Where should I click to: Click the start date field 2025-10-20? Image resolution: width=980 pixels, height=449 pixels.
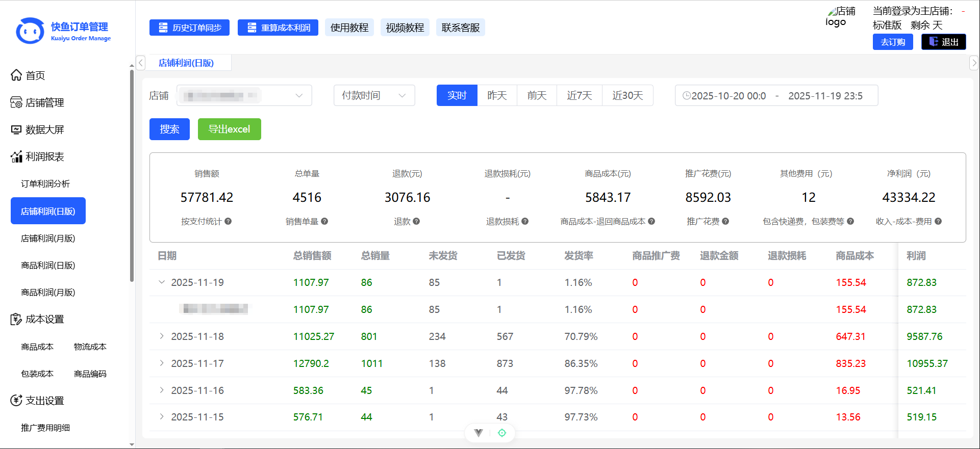click(x=728, y=96)
